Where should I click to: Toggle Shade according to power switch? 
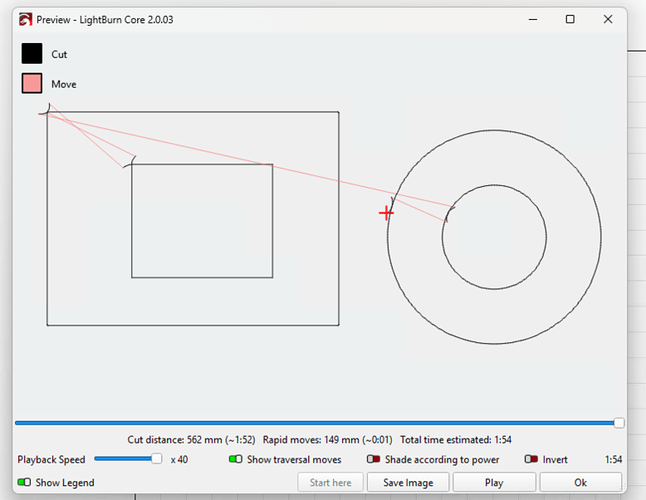point(373,459)
